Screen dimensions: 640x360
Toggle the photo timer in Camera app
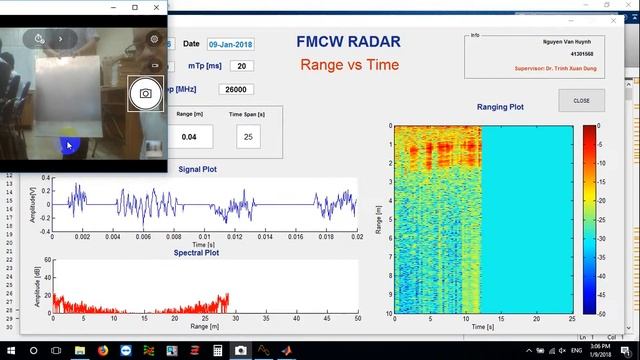point(39,39)
